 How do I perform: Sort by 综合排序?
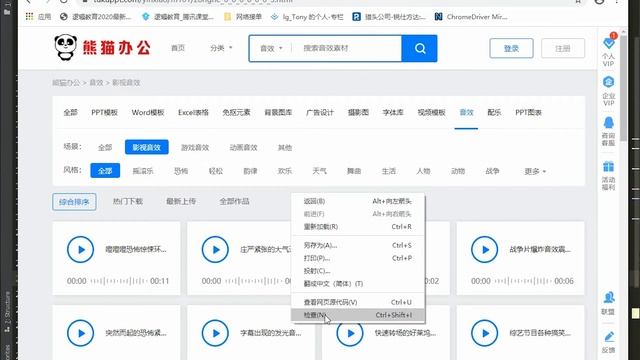tap(74, 202)
